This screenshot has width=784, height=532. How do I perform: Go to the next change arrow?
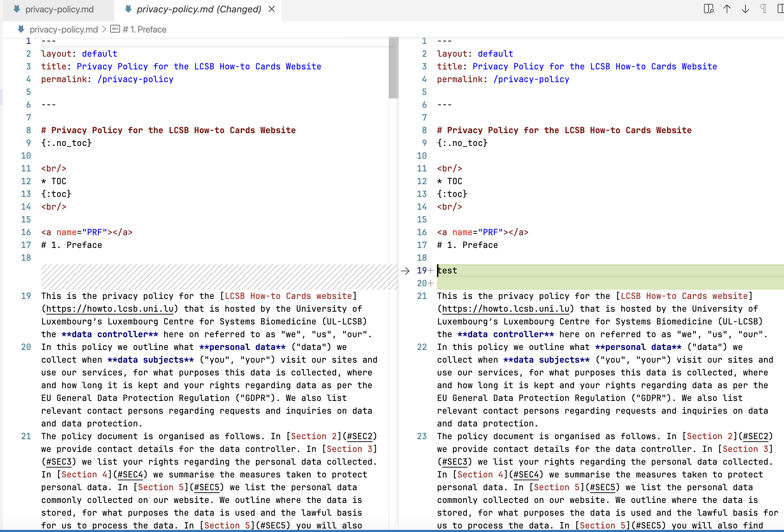[x=745, y=9]
